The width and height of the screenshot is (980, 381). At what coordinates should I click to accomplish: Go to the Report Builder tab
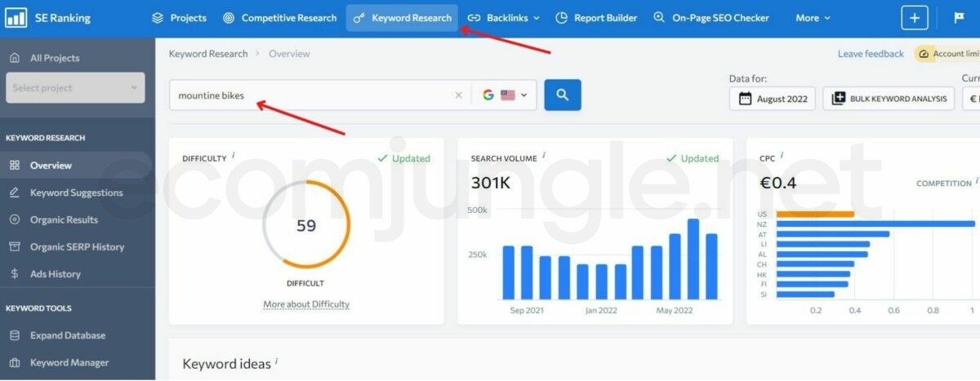click(x=596, y=18)
